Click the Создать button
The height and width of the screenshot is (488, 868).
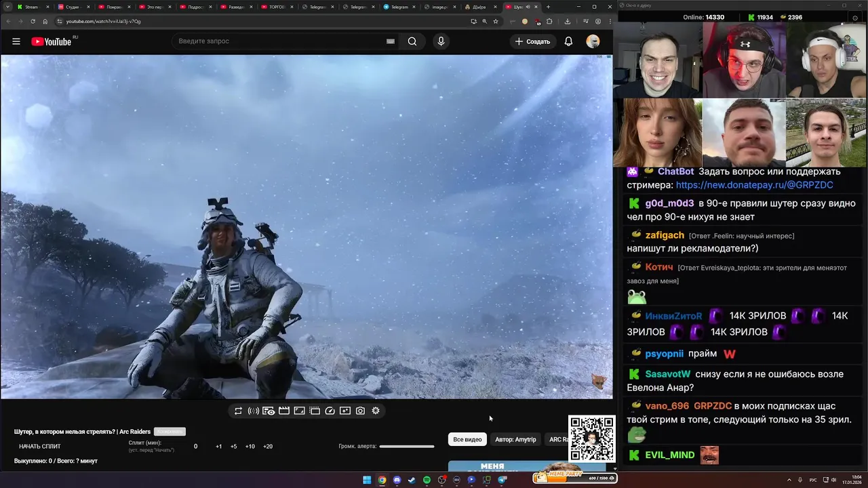pos(533,41)
